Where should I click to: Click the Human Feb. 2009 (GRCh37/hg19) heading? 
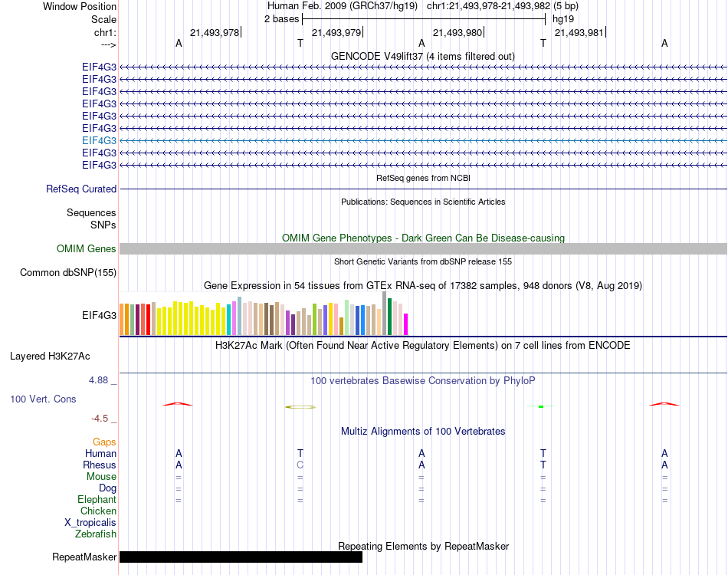pyautogui.click(x=343, y=6)
